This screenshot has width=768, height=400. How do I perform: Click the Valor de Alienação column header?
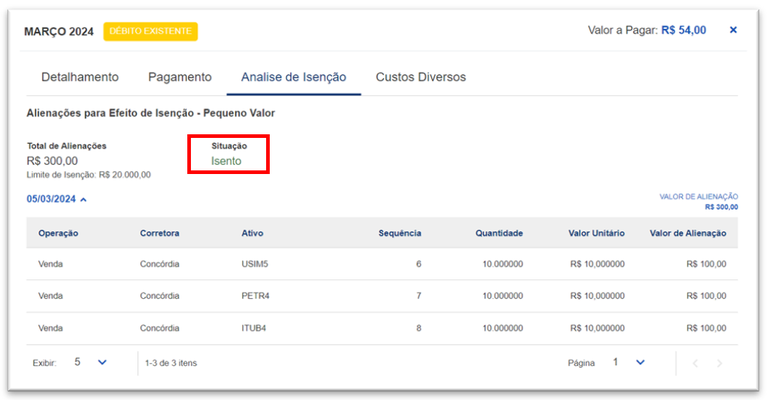[x=688, y=233]
